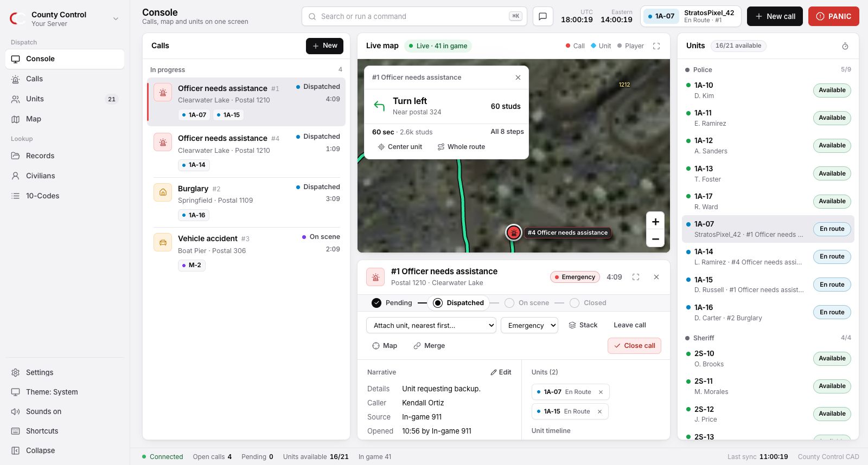The width and height of the screenshot is (868, 465).
Task: Mark call status as On scene
Action: point(526,303)
